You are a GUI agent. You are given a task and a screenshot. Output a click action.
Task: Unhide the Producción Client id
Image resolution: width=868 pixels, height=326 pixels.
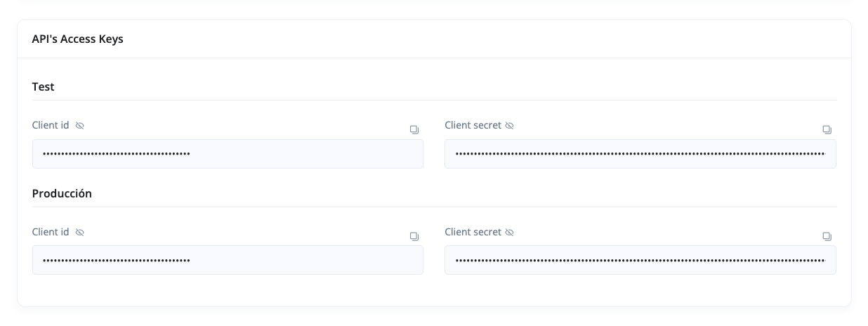79,233
